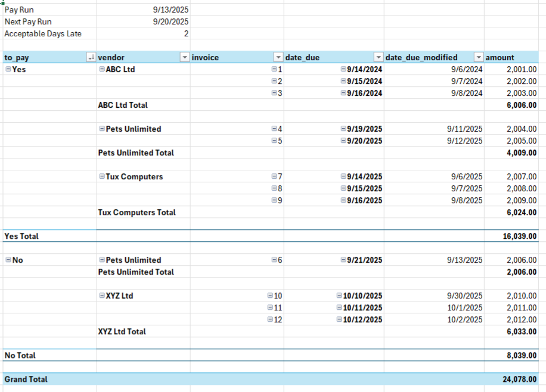The width and height of the screenshot is (546, 392).
Task: Open the to_pay column sort filter dropdown
Action: [91, 57]
